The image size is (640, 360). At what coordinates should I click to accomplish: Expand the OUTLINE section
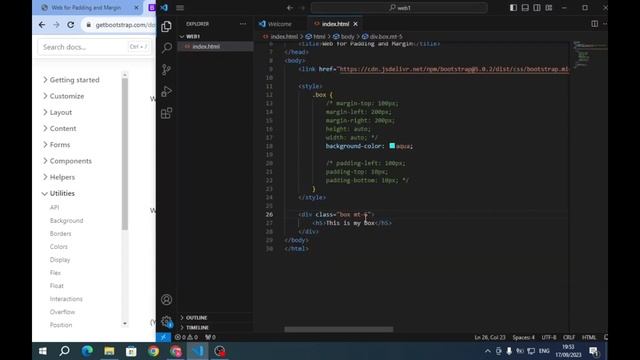[196, 318]
